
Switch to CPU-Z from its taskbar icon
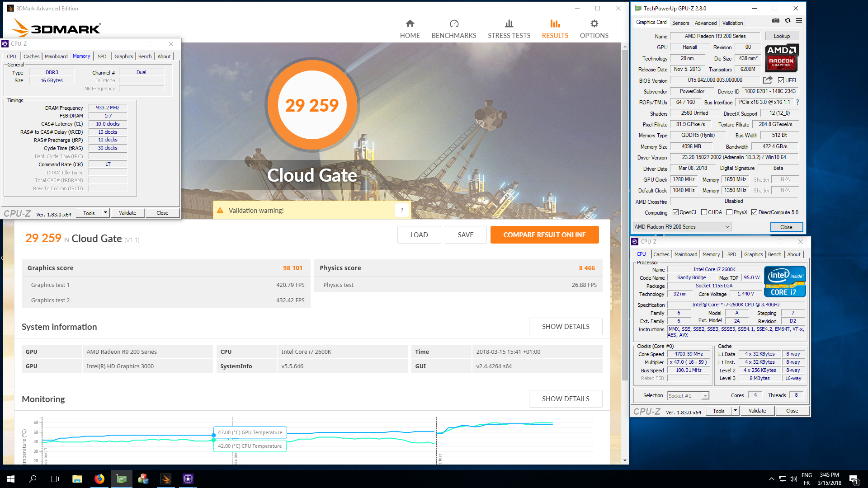[x=188, y=479]
